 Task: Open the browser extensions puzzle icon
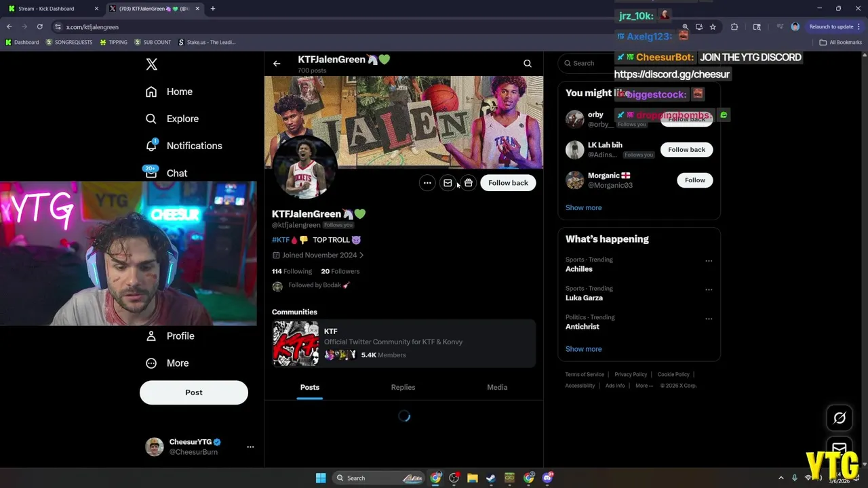pyautogui.click(x=734, y=27)
